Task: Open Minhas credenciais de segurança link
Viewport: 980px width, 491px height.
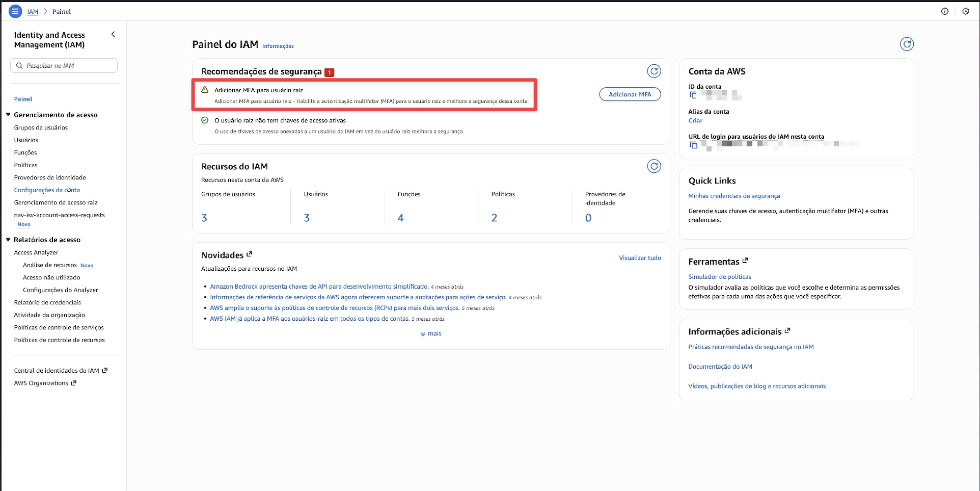Action: tap(733, 196)
